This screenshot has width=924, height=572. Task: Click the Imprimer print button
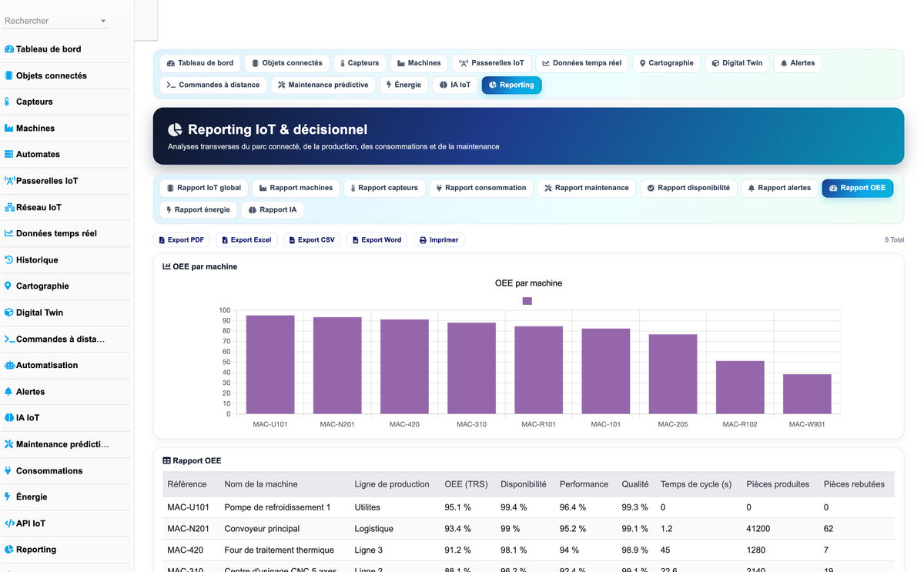click(439, 240)
